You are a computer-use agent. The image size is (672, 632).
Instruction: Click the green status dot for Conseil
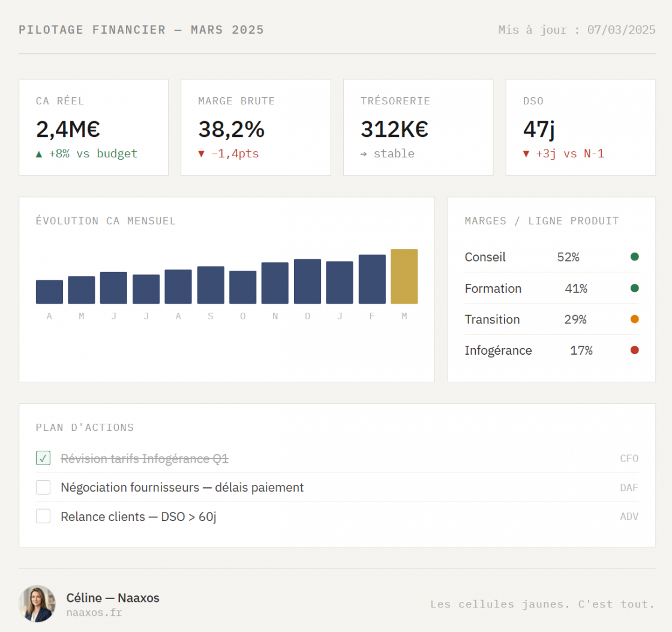[634, 257]
